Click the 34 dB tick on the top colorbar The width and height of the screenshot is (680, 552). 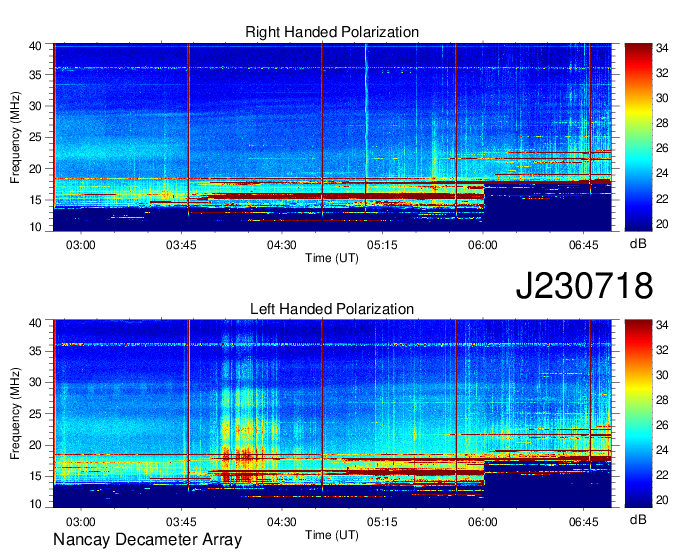click(x=662, y=49)
